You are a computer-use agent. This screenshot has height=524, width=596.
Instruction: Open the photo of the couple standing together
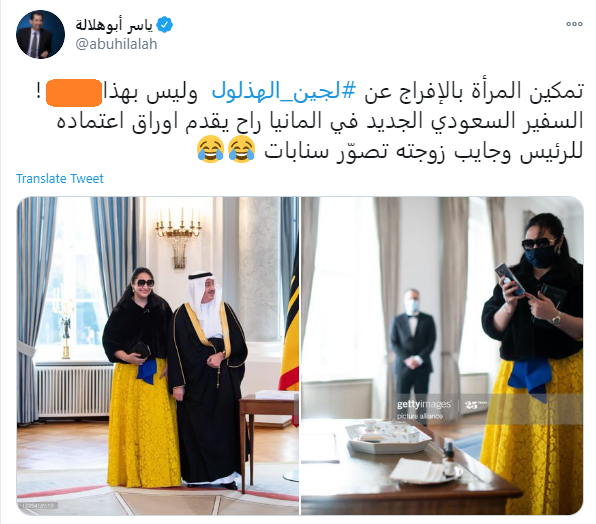point(158,356)
